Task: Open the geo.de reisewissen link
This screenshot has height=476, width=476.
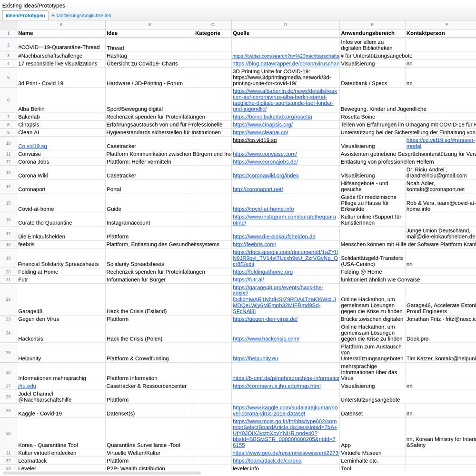Action: 285,453
